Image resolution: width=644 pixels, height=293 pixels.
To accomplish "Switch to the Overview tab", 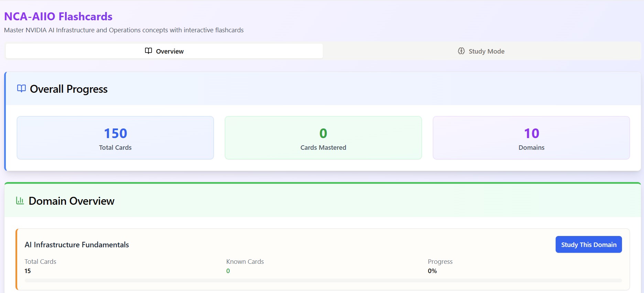I will pyautogui.click(x=164, y=51).
